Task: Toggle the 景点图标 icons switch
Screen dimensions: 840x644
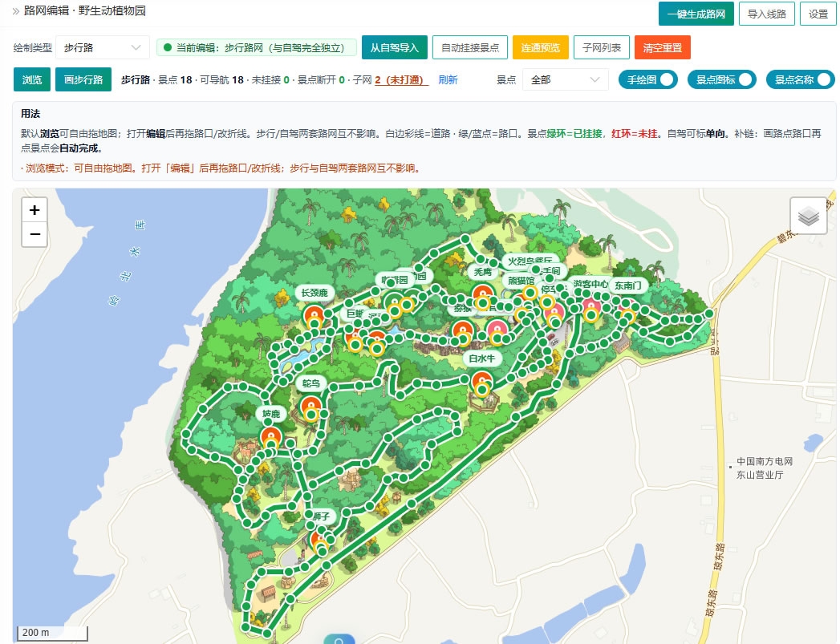Action: (721, 79)
